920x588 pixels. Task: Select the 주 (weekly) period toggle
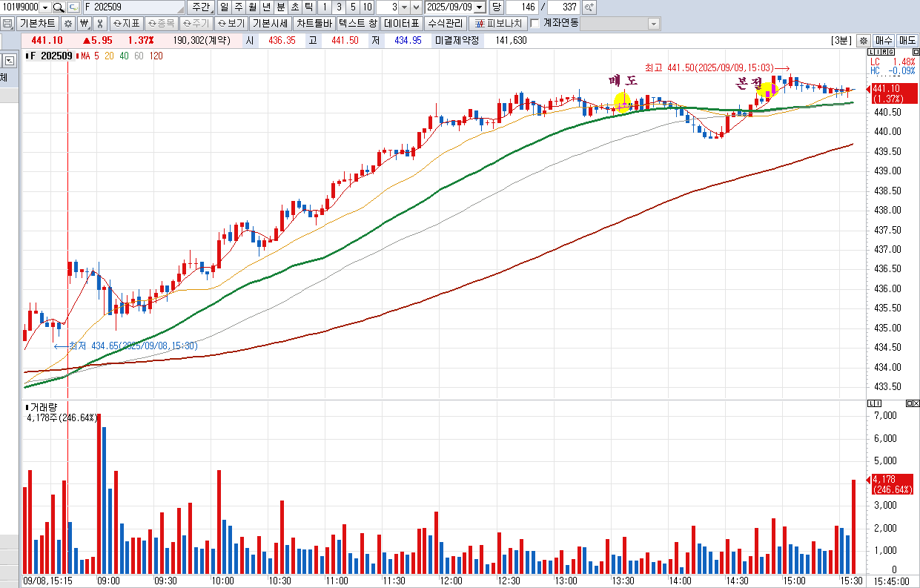(238, 7)
